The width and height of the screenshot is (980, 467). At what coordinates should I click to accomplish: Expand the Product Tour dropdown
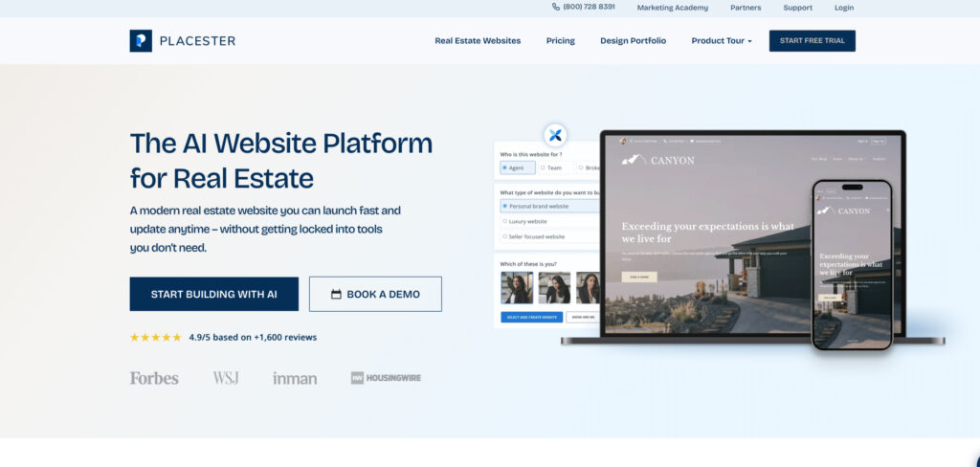[x=722, y=40]
